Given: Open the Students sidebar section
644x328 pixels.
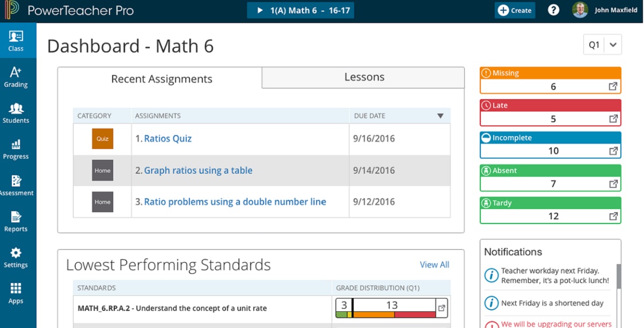Looking at the screenshot, I should [x=16, y=113].
